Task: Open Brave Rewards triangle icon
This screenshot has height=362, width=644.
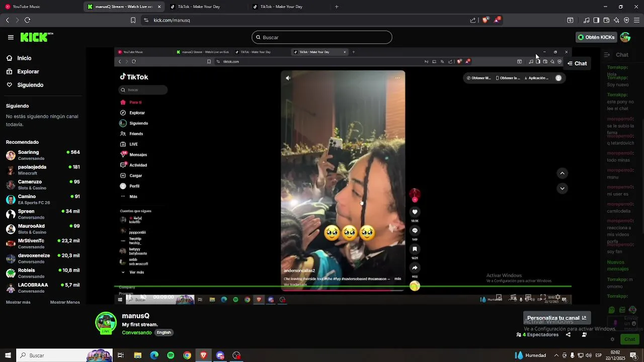Action: pyautogui.click(x=497, y=20)
